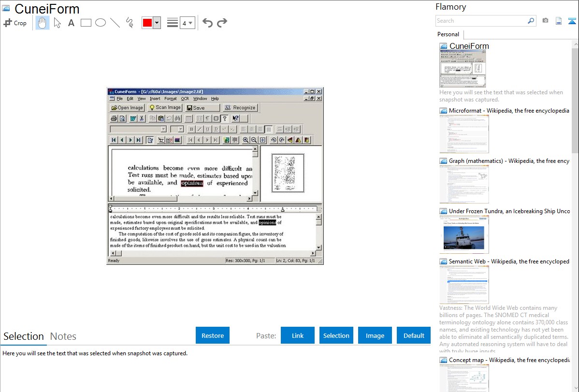Toggle Underline in CuneiForm toolbar
The image size is (579, 392).
(207, 130)
